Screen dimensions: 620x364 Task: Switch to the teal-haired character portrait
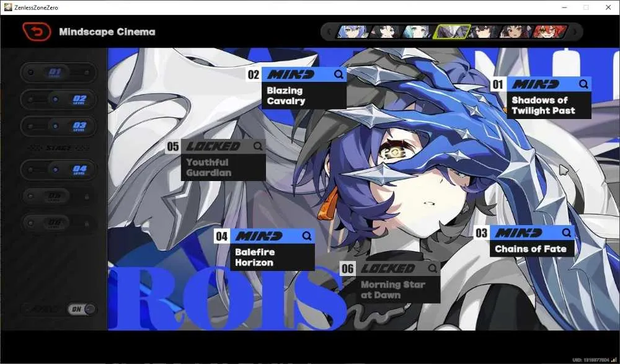418,32
